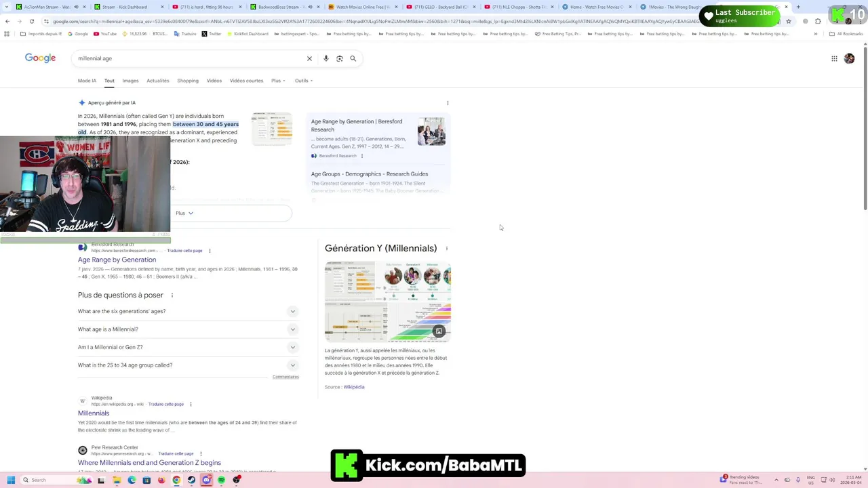Viewport: 868px width, 488px height.
Task: Select the Tout results tab
Action: pos(109,81)
